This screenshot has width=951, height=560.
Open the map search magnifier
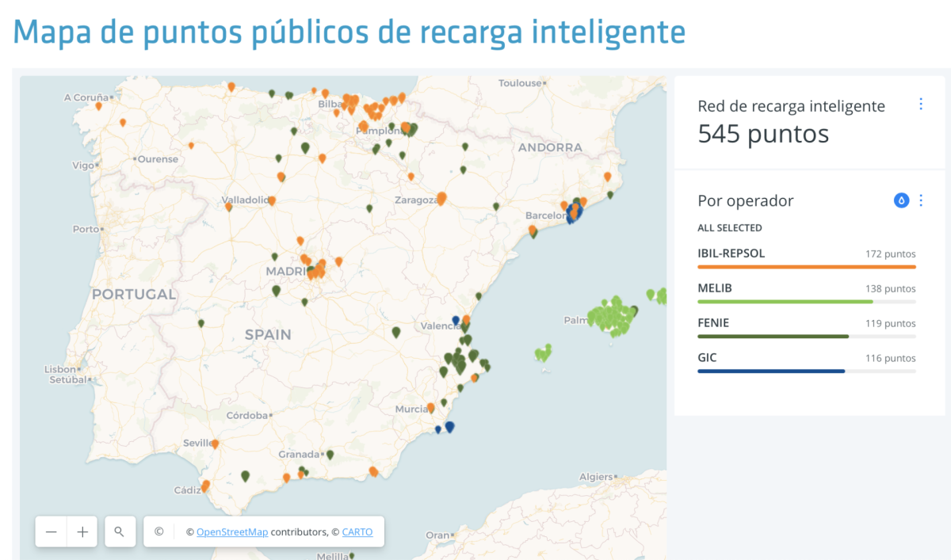(x=120, y=531)
